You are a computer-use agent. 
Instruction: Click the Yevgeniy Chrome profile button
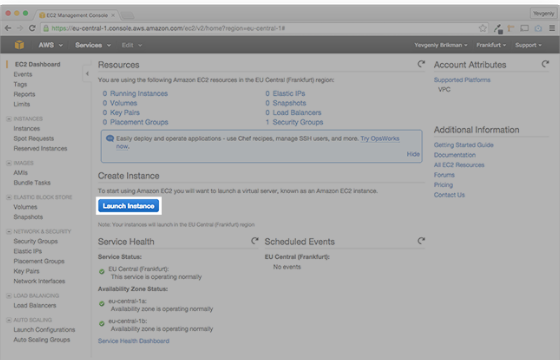pyautogui.click(x=543, y=14)
